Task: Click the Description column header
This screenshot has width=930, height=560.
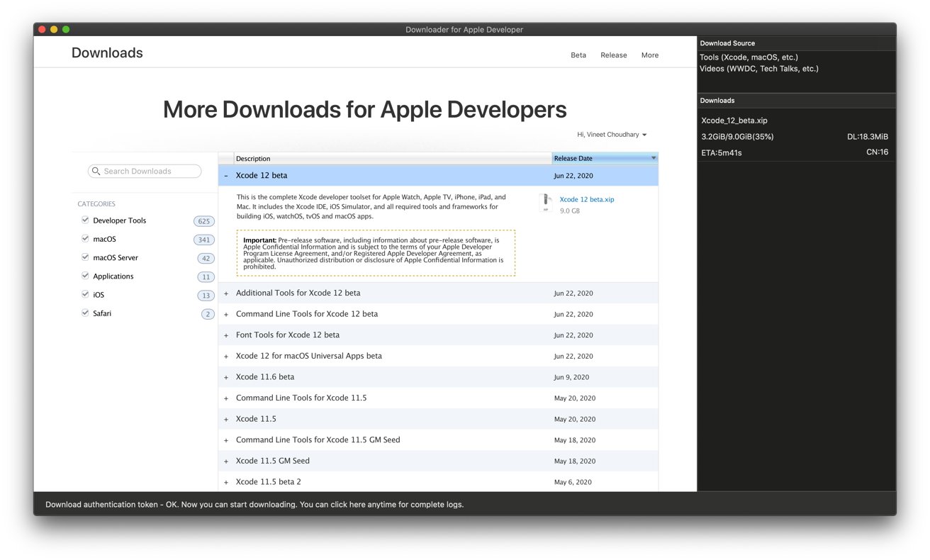Action: tap(393, 158)
